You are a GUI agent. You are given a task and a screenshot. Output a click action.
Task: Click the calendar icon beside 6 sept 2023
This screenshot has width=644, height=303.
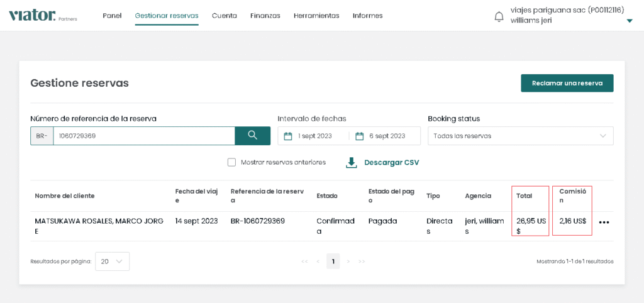tap(359, 136)
